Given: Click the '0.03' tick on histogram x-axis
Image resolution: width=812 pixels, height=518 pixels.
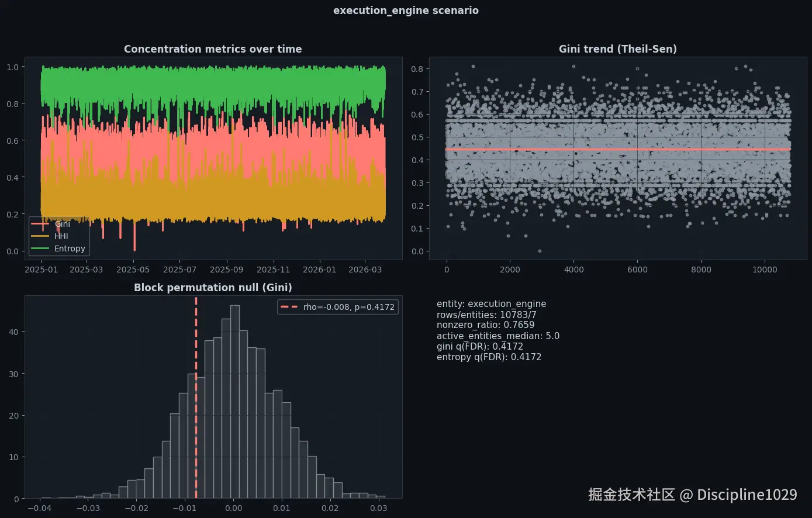Looking at the screenshot, I should coord(378,508).
